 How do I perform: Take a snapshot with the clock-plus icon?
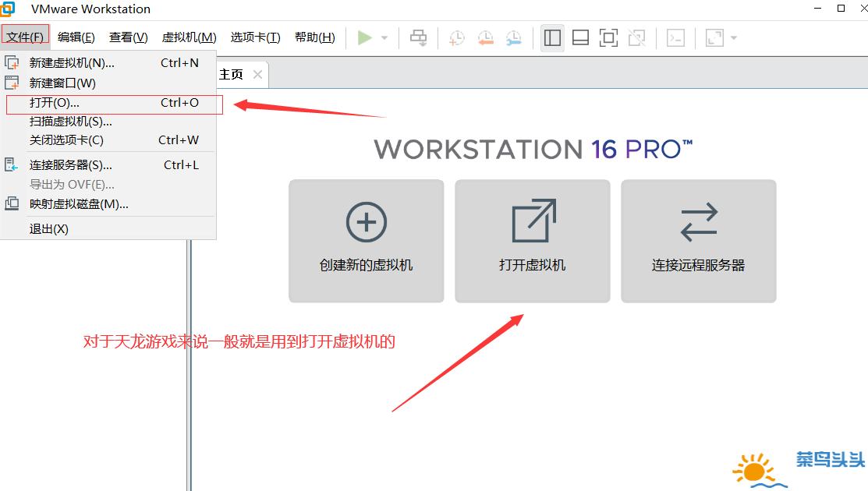(x=457, y=38)
